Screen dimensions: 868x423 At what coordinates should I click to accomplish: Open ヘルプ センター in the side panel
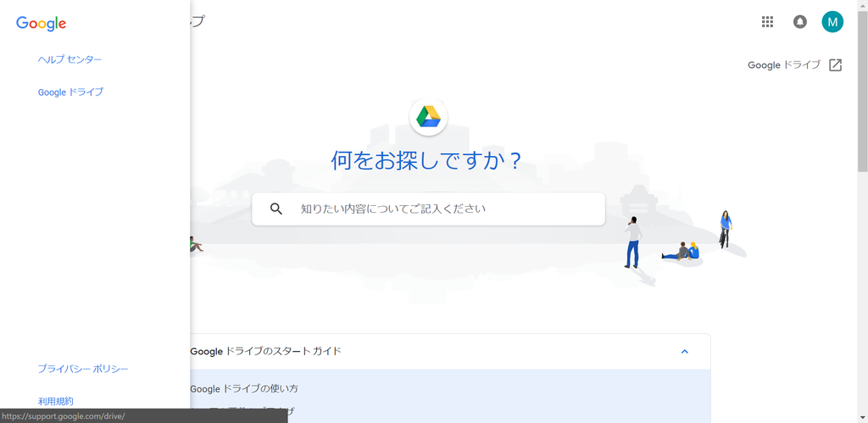coord(70,59)
